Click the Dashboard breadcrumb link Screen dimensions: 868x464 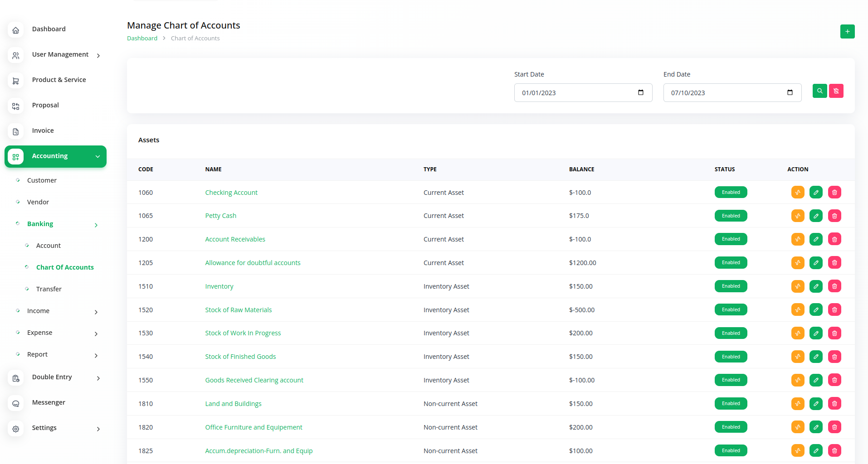(x=142, y=39)
